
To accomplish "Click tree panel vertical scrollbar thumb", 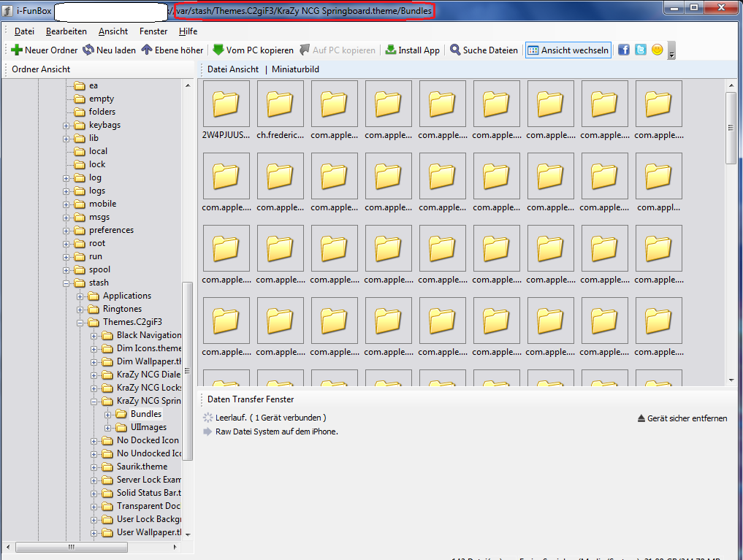I will click(x=187, y=371).
